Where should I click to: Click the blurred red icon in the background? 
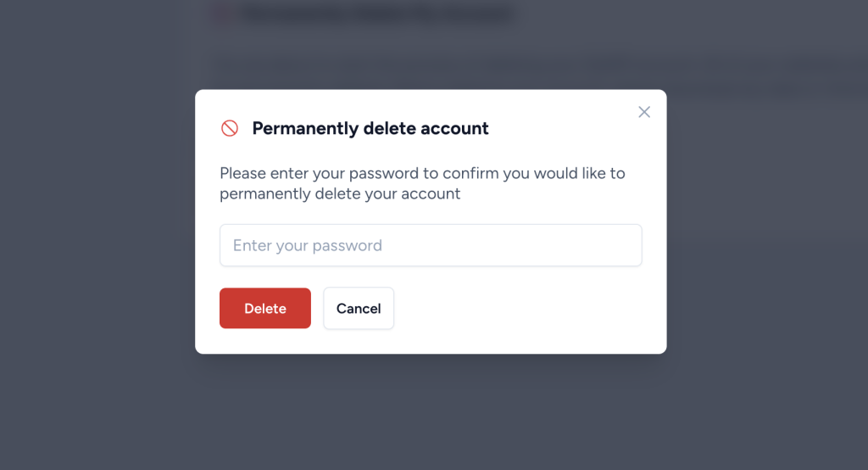pos(221,14)
